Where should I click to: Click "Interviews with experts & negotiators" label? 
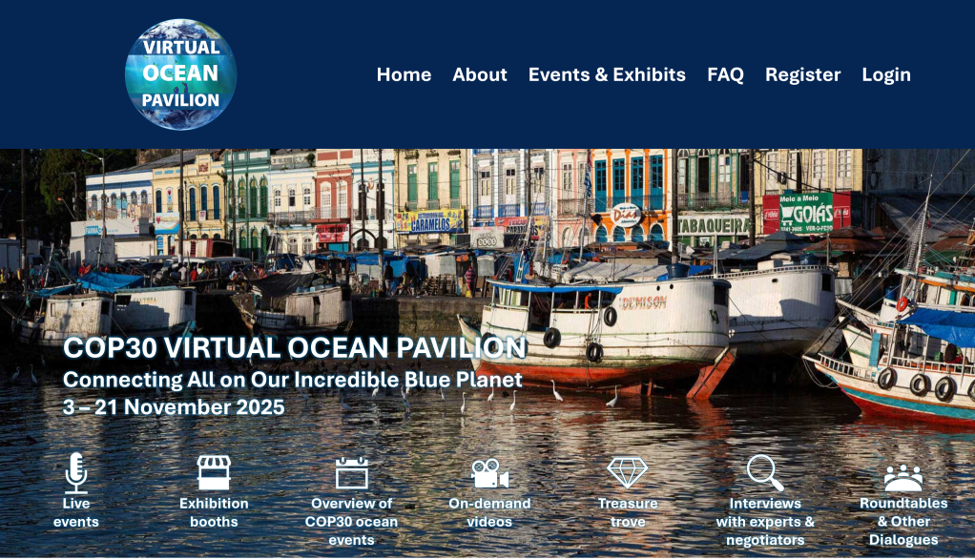(x=765, y=522)
